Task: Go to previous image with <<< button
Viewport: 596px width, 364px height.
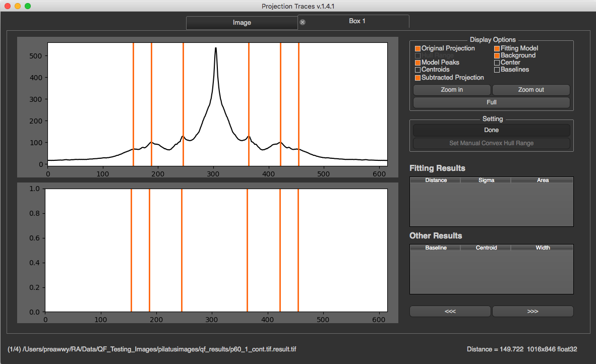Action: [450, 311]
